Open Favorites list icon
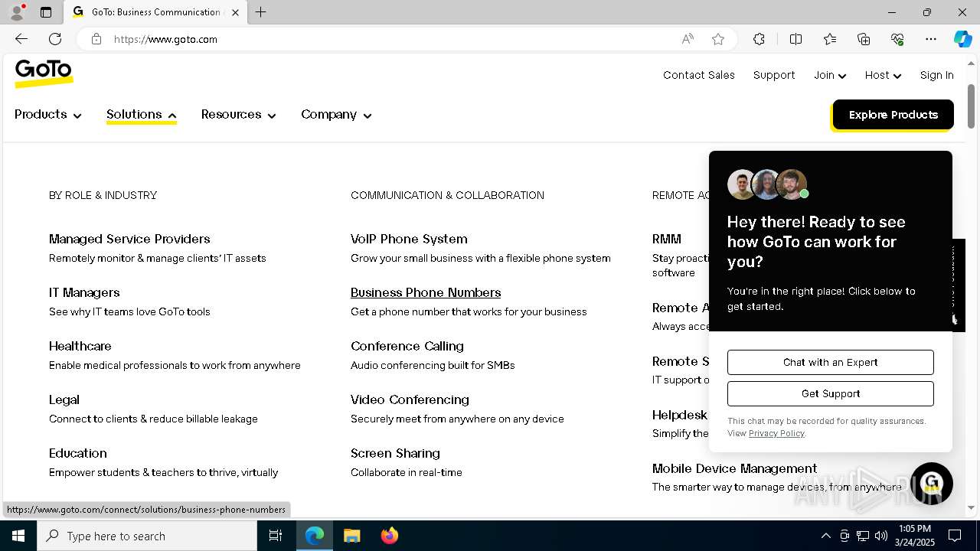Viewport: 980px width, 551px height. [830, 39]
